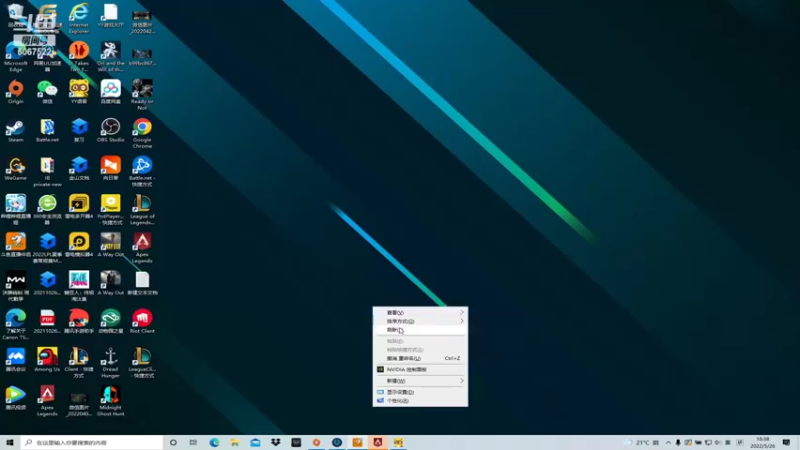Select the Ori and the Will icon

[111, 57]
